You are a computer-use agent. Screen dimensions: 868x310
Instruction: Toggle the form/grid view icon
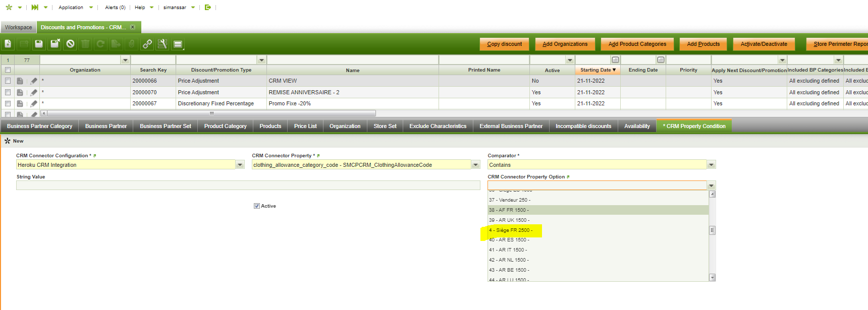click(178, 44)
